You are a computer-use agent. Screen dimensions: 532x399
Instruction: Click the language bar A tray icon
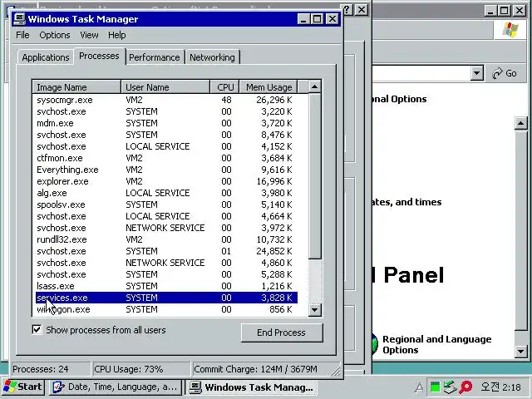[419, 387]
